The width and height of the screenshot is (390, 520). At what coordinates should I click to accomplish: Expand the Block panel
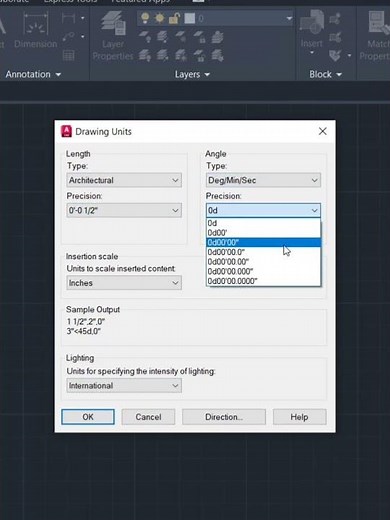(x=325, y=74)
